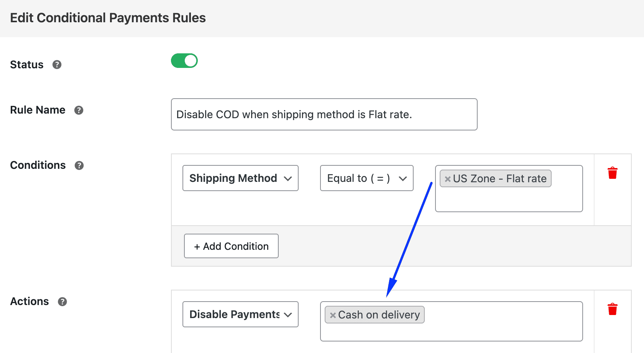Remove the US Zone - Flat rate tag

coord(447,178)
